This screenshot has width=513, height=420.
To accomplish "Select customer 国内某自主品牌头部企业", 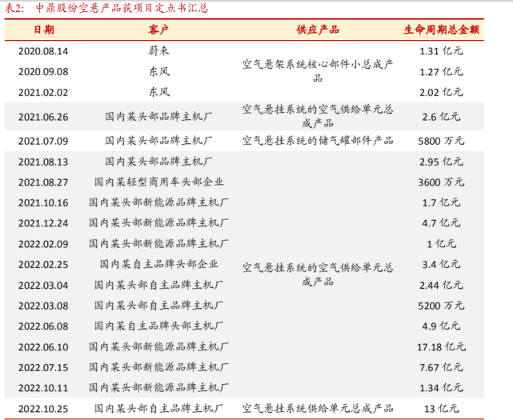I will [158, 264].
